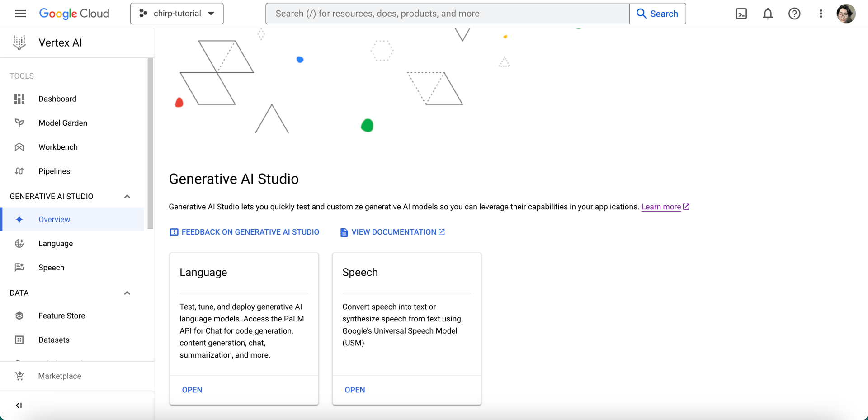Open notifications bell
868x420 pixels.
pos(768,14)
